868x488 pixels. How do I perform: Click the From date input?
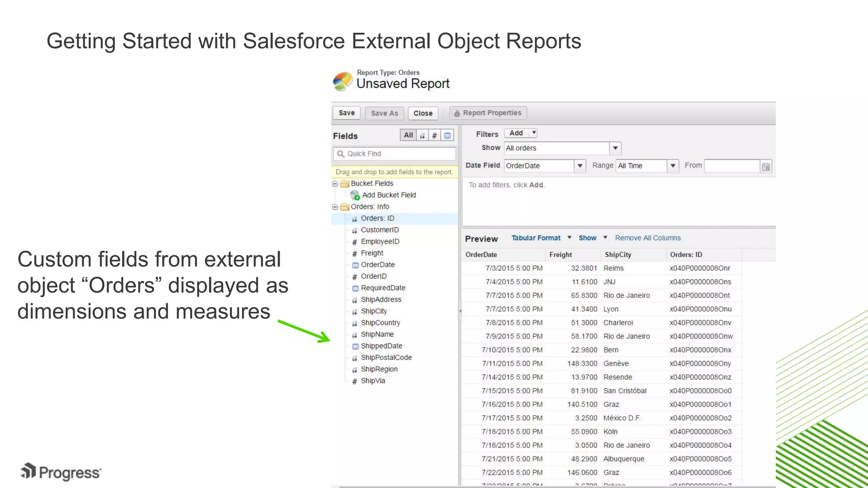tap(732, 166)
